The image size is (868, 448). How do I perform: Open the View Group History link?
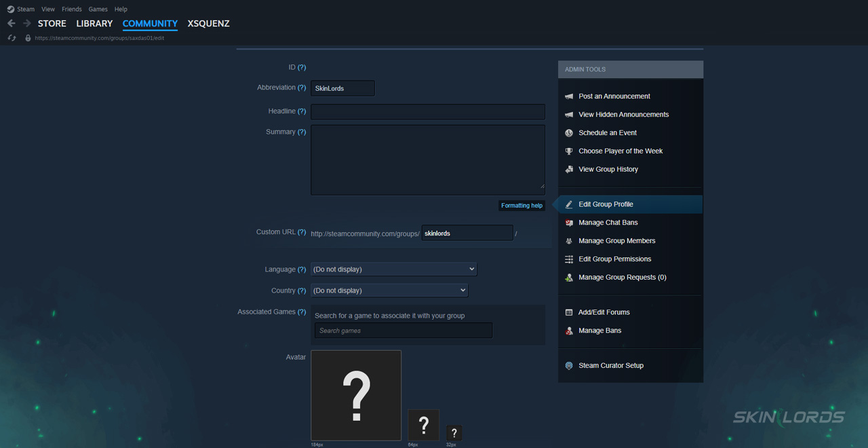click(608, 170)
